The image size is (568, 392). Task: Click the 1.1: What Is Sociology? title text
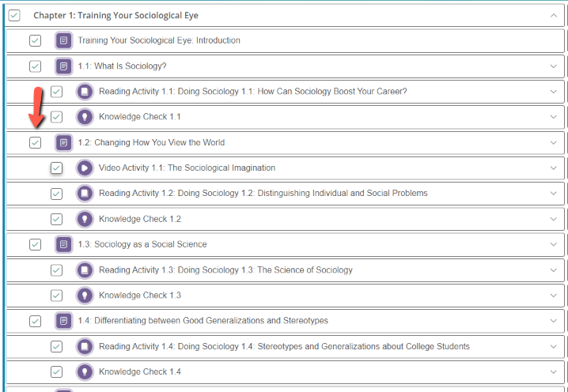click(122, 66)
